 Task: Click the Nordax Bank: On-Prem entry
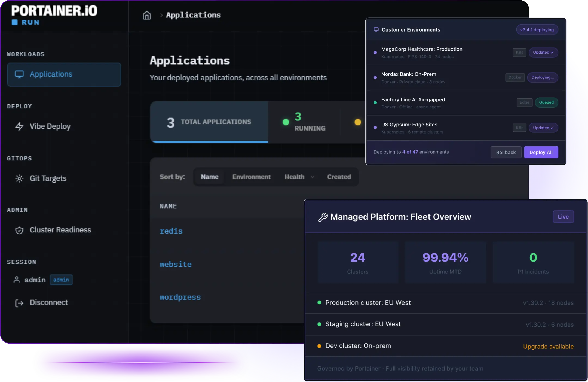[466, 78]
